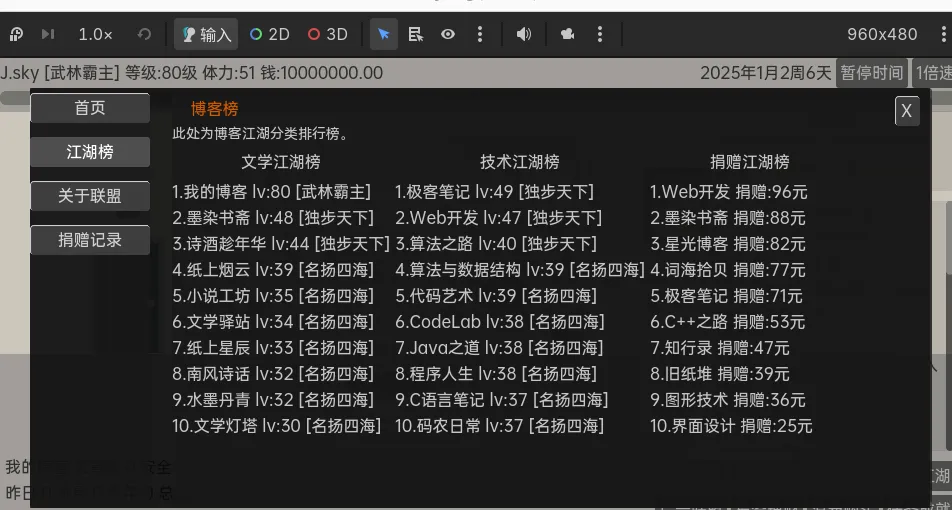Viewport: 952px width, 510px height.
Task: Select row 6.C++之路 捐赠:53元
Action: coord(727,322)
